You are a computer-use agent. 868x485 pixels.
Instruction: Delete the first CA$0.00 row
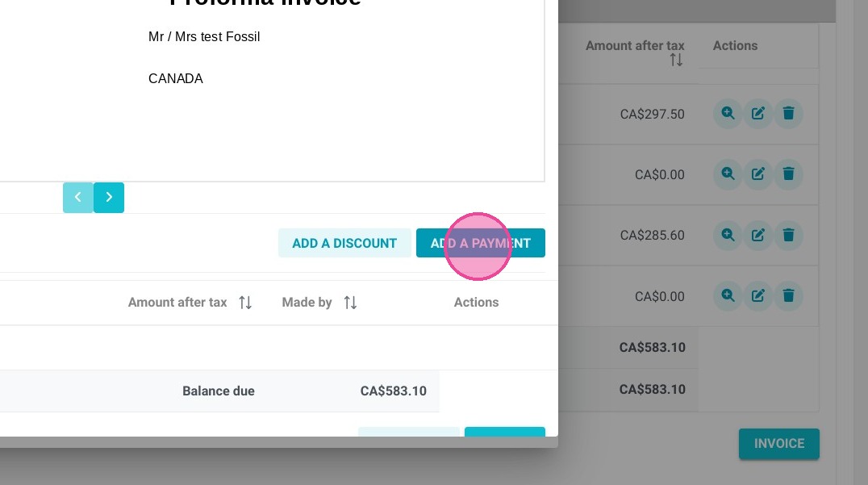[788, 174]
